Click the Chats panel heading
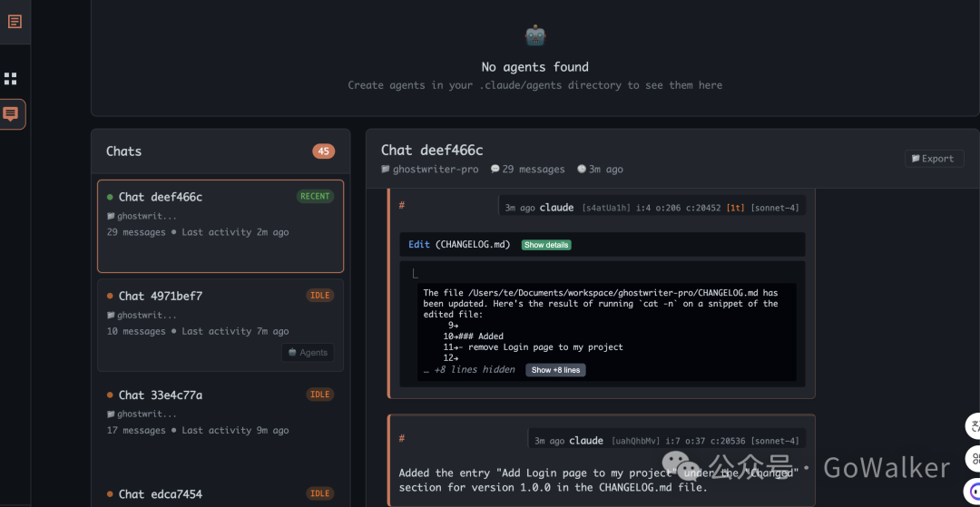980x507 pixels. pyautogui.click(x=123, y=151)
